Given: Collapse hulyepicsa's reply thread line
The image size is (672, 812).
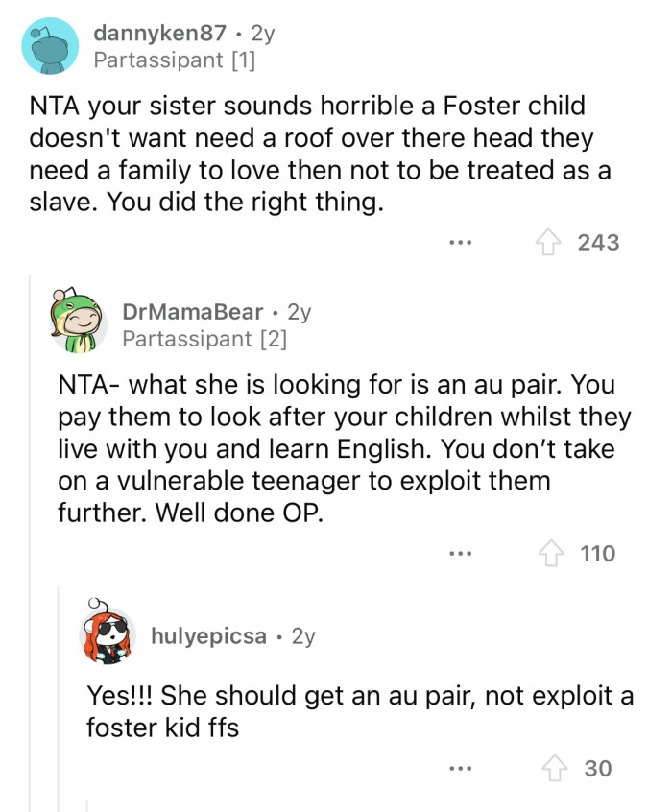Looking at the screenshot, I should [60, 691].
